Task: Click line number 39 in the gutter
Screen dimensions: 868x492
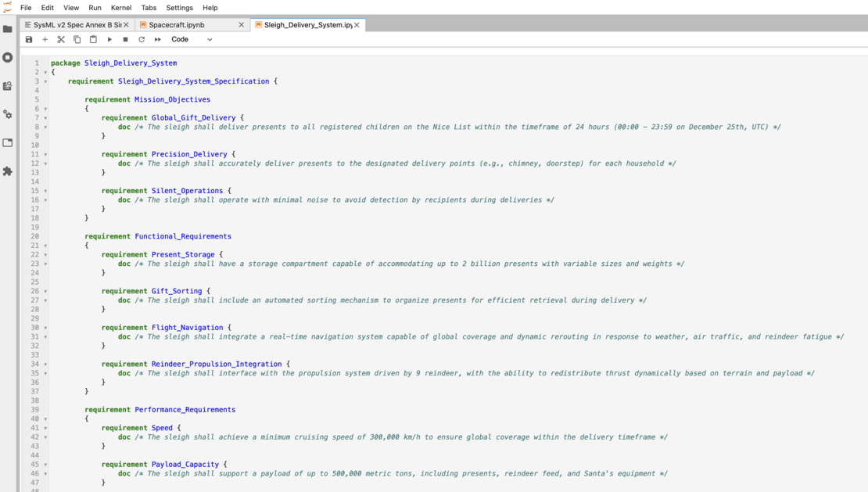Action: point(35,410)
